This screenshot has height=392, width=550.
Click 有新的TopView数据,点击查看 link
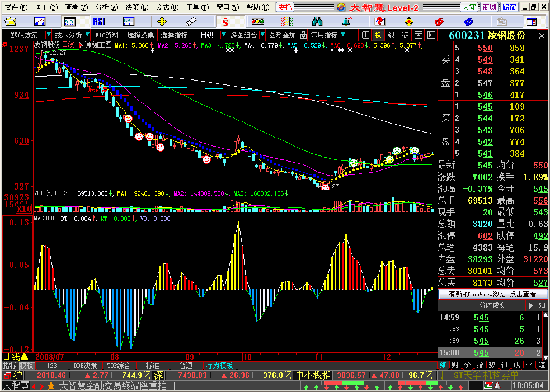(492, 294)
